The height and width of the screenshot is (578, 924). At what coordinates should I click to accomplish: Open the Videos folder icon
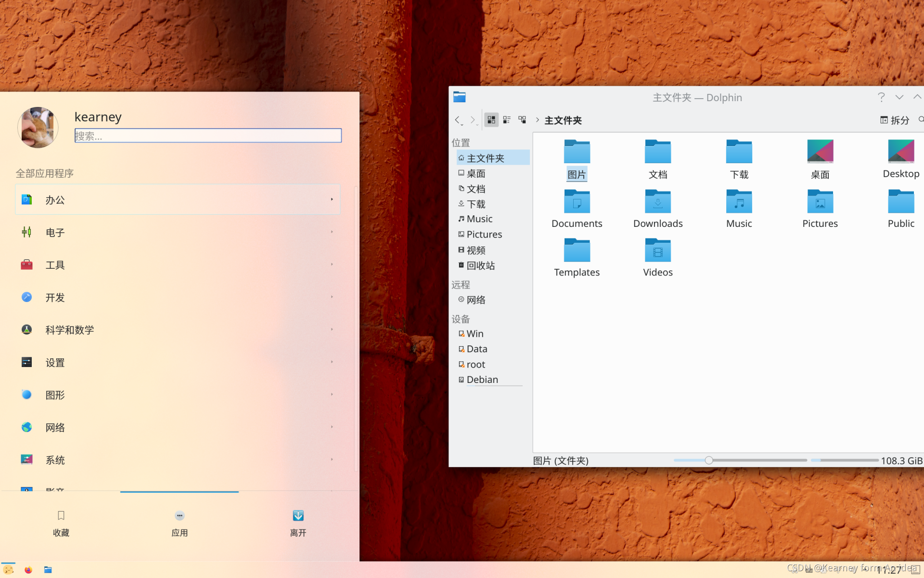(657, 250)
